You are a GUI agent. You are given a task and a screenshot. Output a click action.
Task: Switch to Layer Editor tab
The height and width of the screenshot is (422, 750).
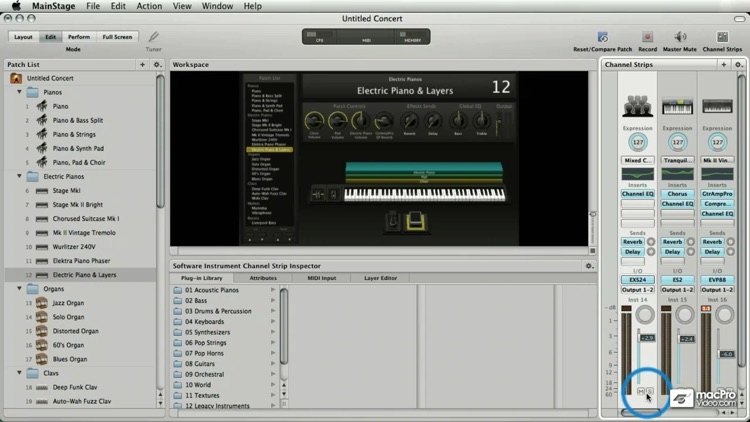[380, 278]
